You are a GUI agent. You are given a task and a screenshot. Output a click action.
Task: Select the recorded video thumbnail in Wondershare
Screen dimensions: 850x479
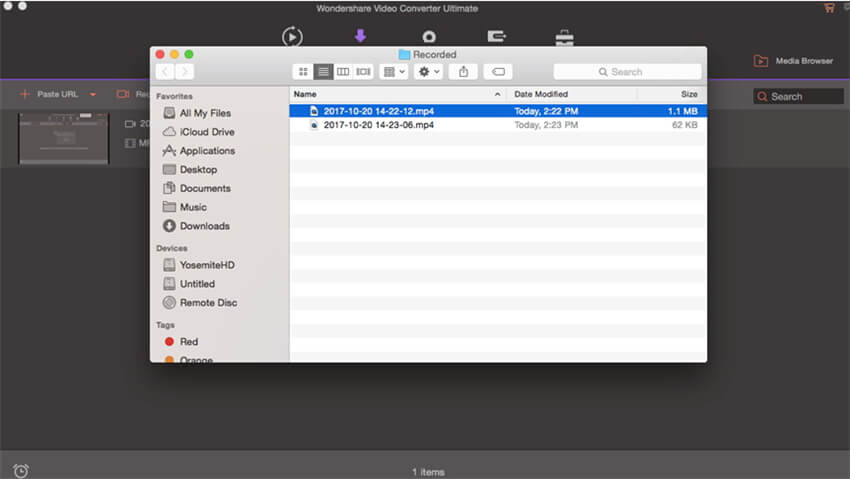pos(63,138)
